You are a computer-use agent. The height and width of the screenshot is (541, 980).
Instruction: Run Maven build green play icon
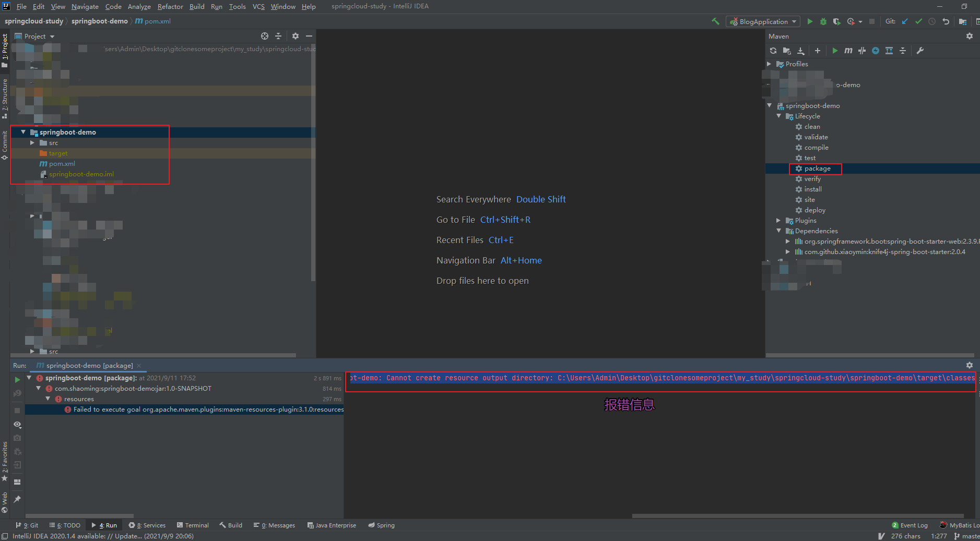tap(835, 51)
